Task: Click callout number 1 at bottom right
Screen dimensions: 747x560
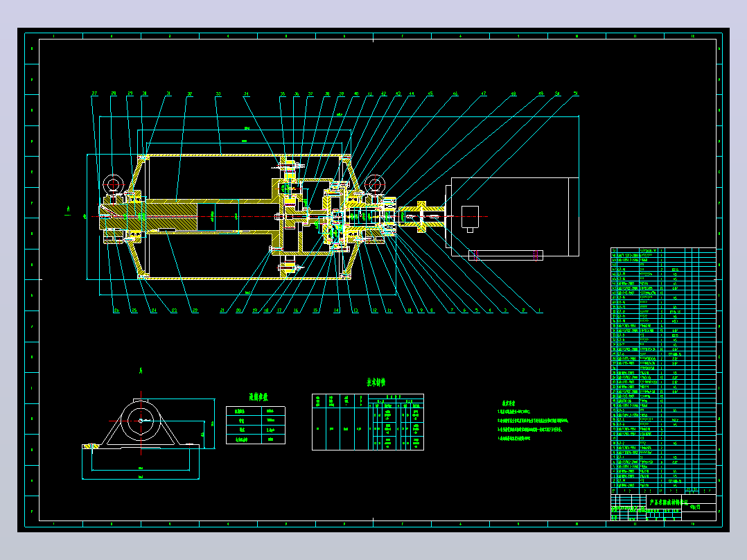Action: tap(539, 310)
